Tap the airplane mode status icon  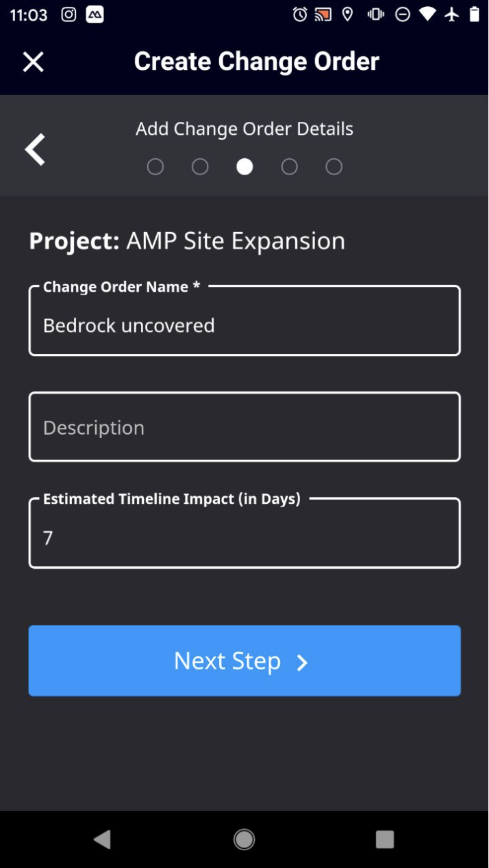click(x=451, y=14)
